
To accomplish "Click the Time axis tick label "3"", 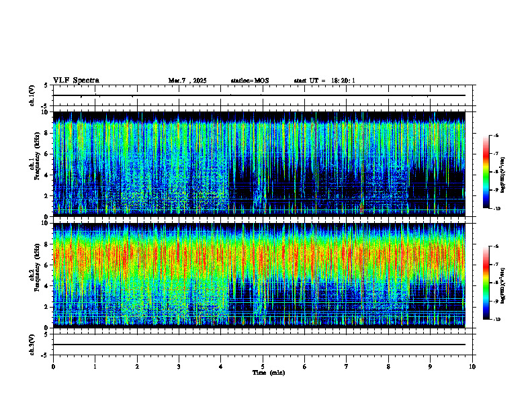I will pos(179,367).
